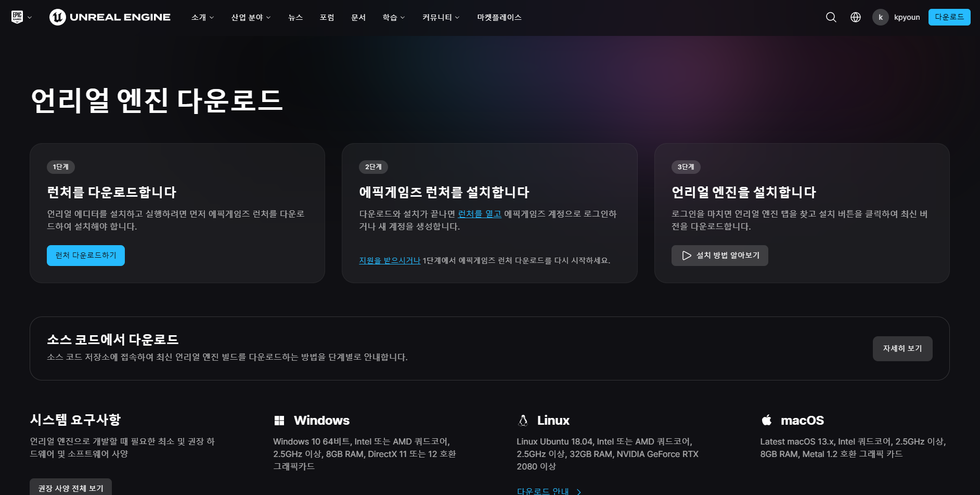
Task: Open the language globe icon
Action: tap(856, 17)
